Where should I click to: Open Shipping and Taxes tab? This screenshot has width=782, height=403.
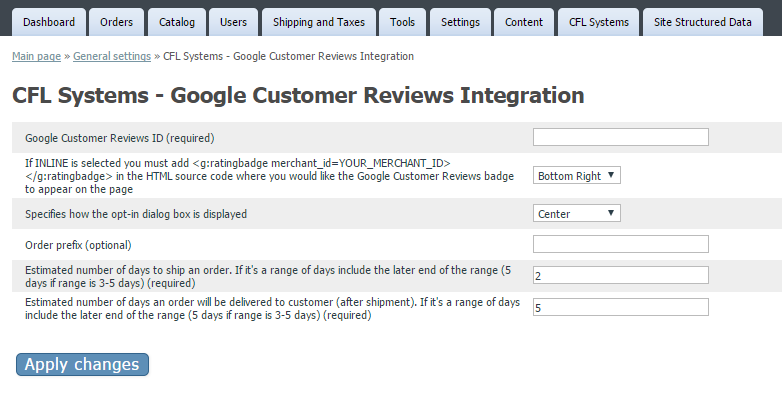point(319,22)
